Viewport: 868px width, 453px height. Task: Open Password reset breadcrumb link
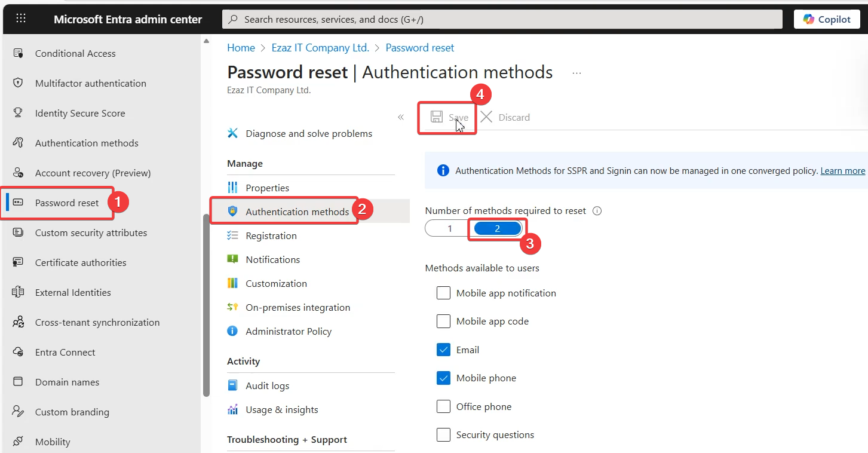tap(420, 48)
